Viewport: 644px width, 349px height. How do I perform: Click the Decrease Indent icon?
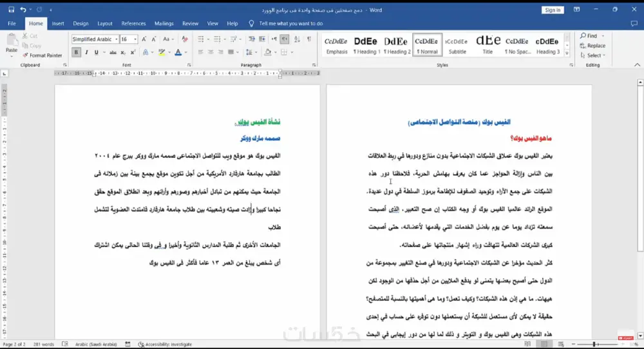tap(251, 39)
